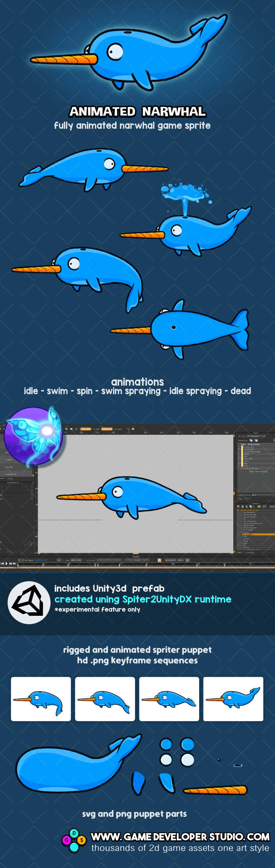Click 'includes Unity3d prefab' text
275x868 pixels.
pos(109,588)
